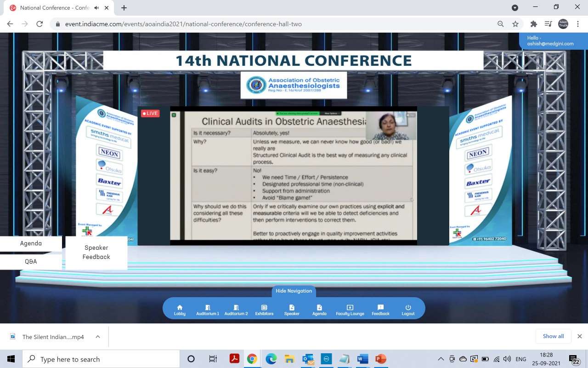588x368 pixels.
Task: Switch ENG input language
Action: tap(521, 359)
